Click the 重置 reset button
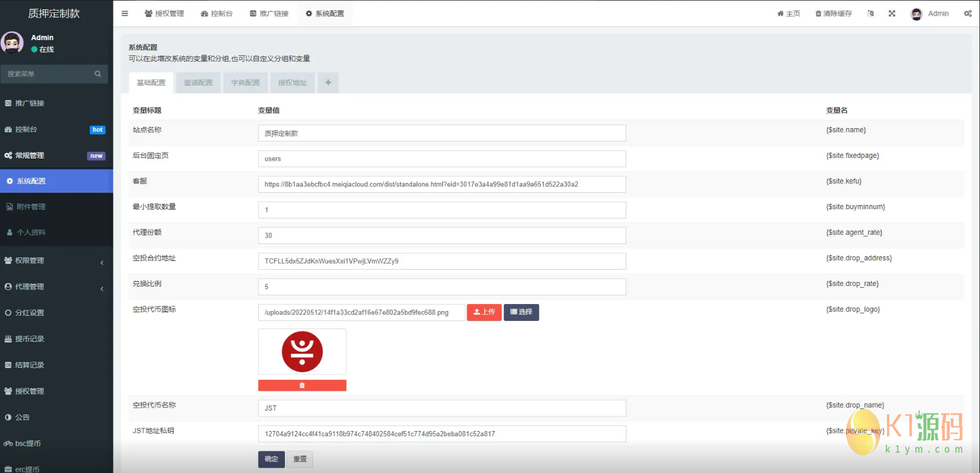This screenshot has height=473, width=980. click(x=300, y=459)
